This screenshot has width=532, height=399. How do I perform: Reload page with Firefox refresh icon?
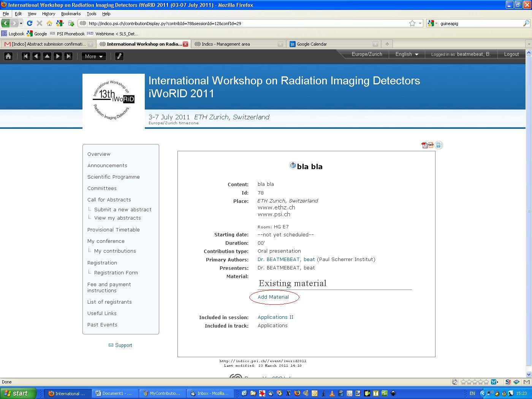click(x=29, y=24)
